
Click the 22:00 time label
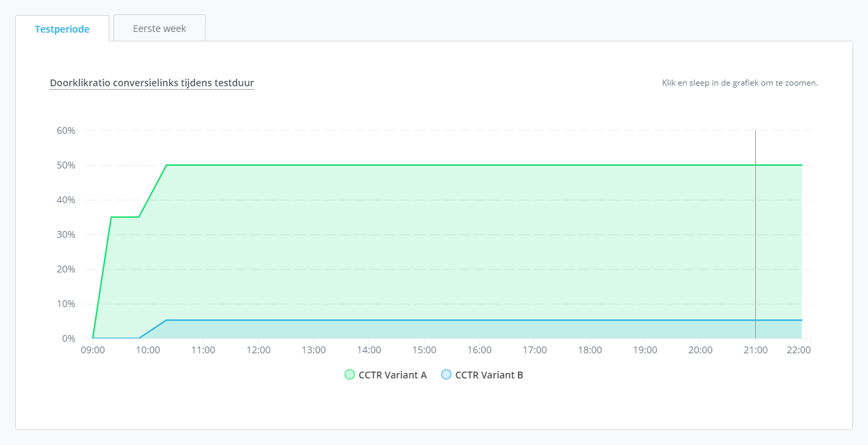(x=799, y=350)
